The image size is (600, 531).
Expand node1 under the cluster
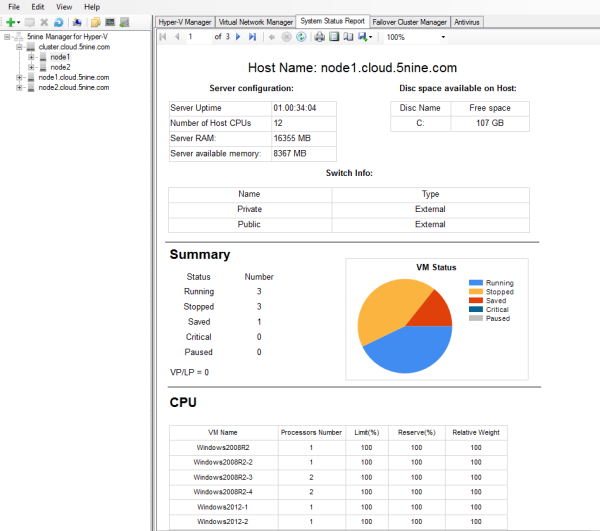31,57
